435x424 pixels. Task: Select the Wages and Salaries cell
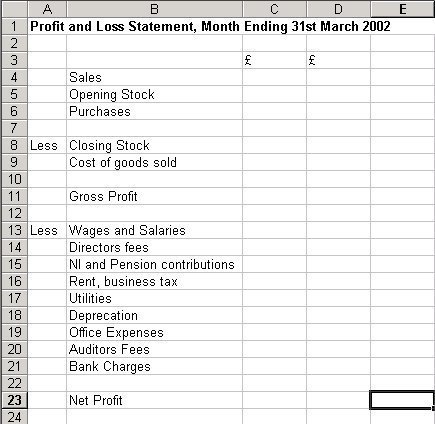[x=154, y=230]
